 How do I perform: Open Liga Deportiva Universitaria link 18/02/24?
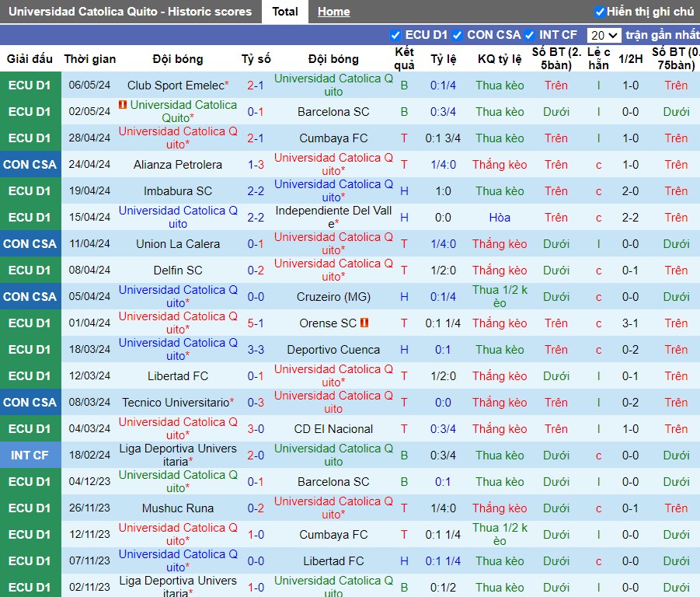178,455
